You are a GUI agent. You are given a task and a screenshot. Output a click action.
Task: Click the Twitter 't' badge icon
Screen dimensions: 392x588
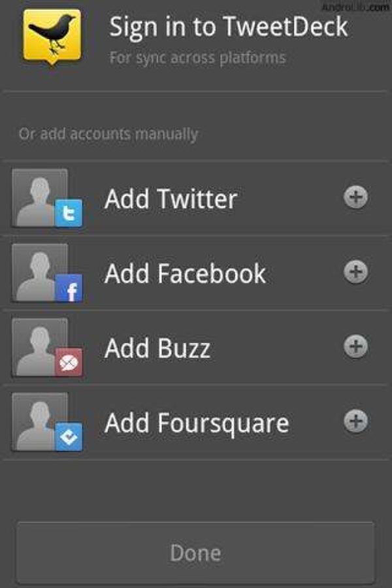pos(69,214)
